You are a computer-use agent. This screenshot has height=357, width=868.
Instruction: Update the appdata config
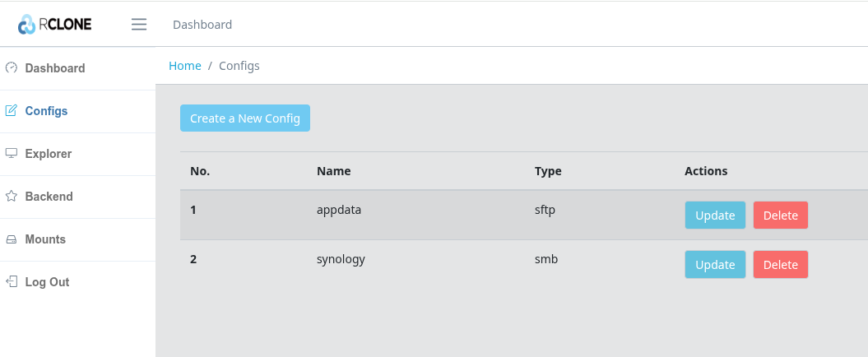[x=715, y=216]
